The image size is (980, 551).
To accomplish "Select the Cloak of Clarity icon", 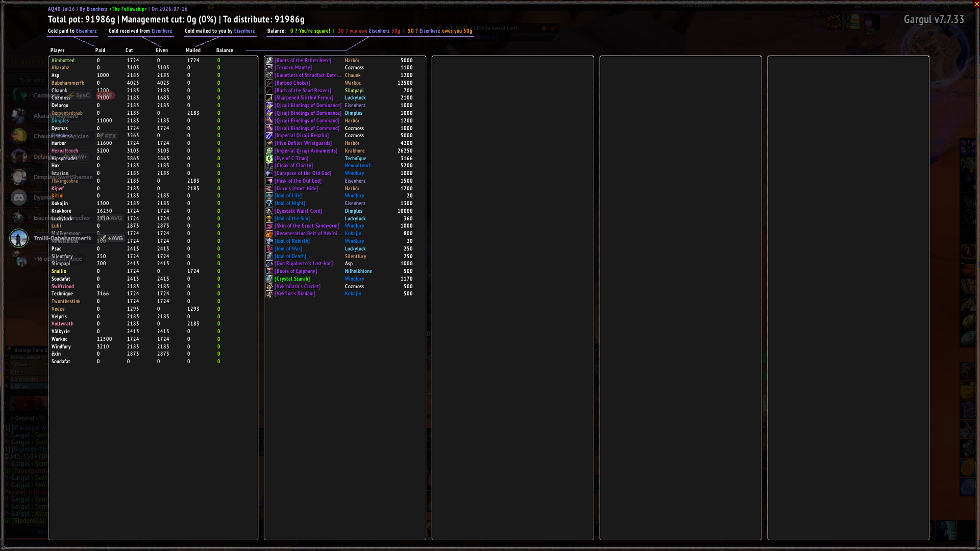I will pyautogui.click(x=269, y=166).
